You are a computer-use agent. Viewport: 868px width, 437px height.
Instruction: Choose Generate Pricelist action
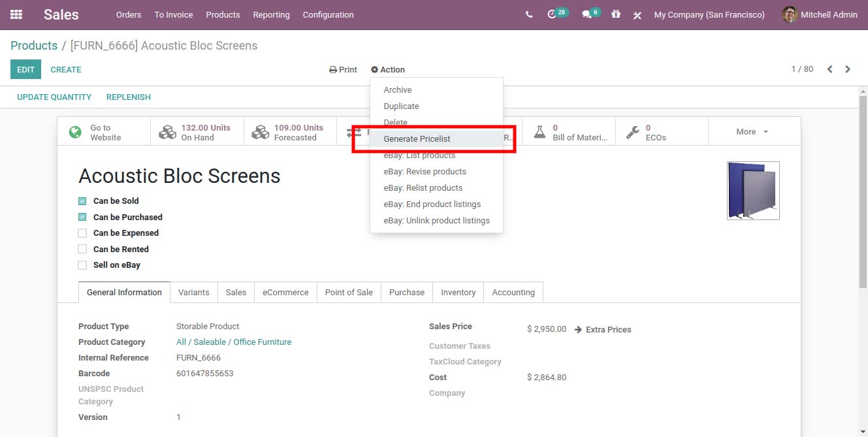pos(436,139)
